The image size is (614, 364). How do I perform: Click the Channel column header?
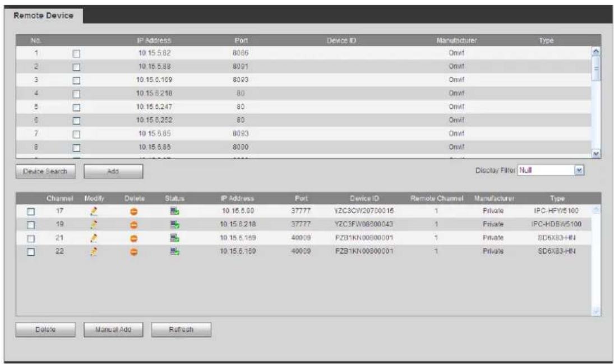[59, 198]
